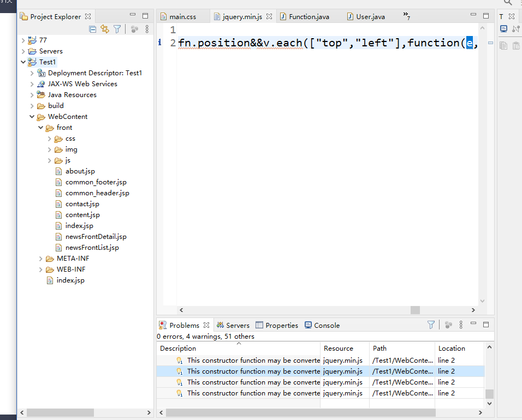Click the main.css tab file icon
522x420 pixels.
163,16
